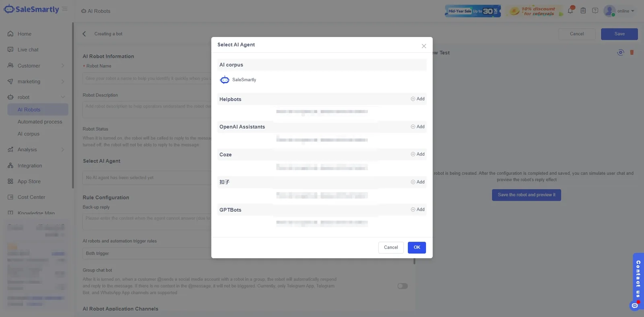Go to Automated process submenu
Screen dimensions: 644x317
(40, 122)
